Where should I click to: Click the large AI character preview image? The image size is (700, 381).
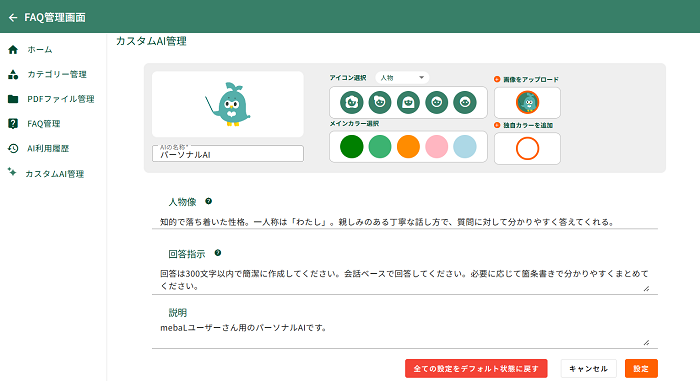[x=228, y=104]
